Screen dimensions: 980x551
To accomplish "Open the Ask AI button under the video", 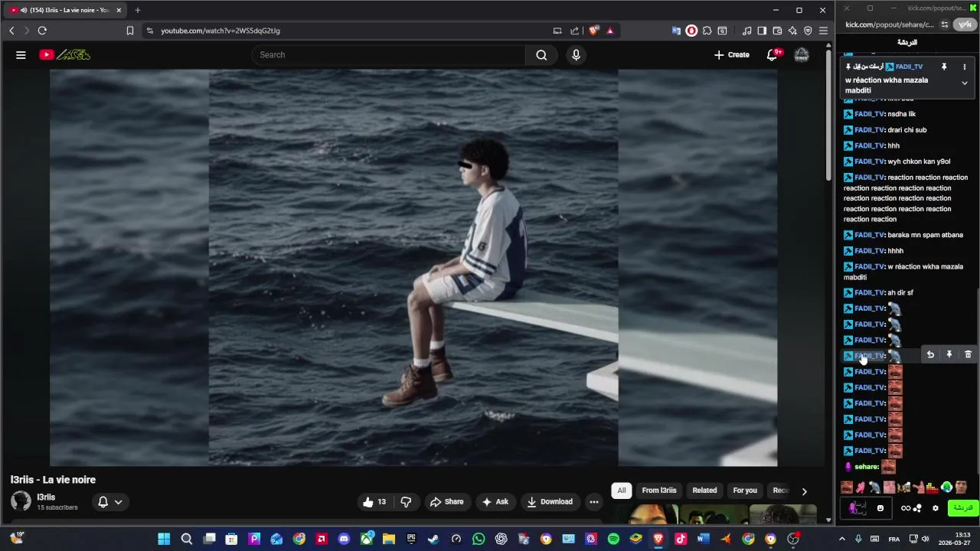I will point(494,502).
